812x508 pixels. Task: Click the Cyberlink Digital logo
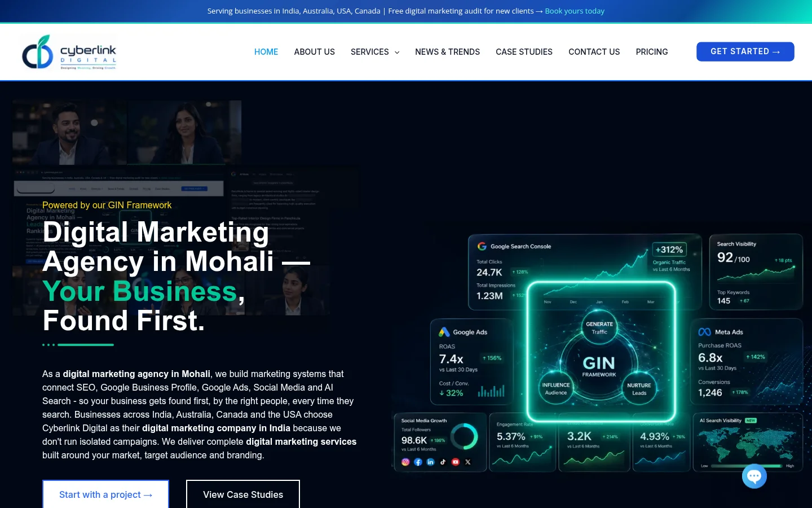coord(69,52)
